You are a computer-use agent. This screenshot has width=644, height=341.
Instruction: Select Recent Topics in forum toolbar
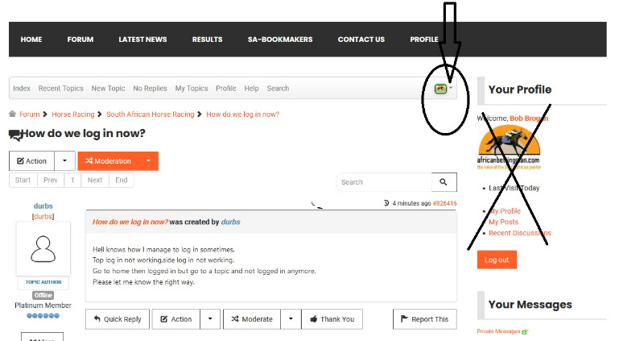(60, 89)
